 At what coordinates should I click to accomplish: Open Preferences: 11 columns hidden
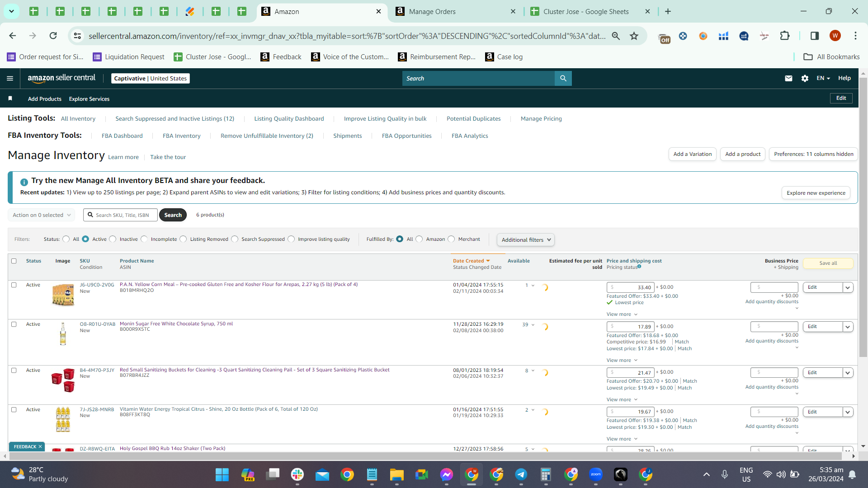(814, 154)
